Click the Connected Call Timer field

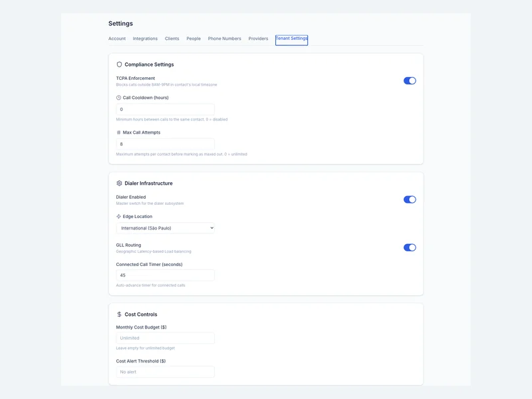pos(165,275)
